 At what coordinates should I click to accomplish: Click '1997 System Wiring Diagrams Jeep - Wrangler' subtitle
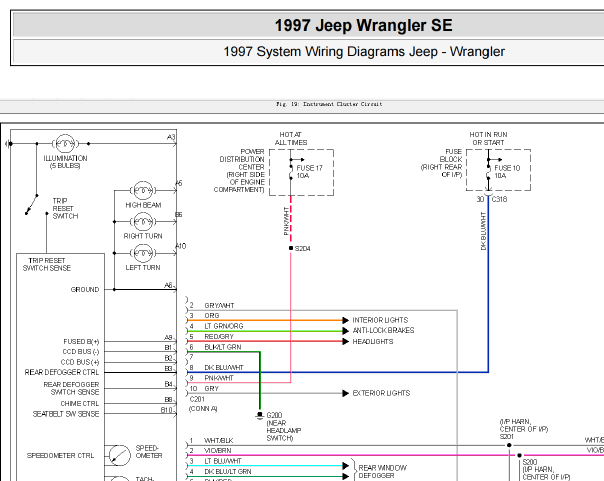pos(364,52)
